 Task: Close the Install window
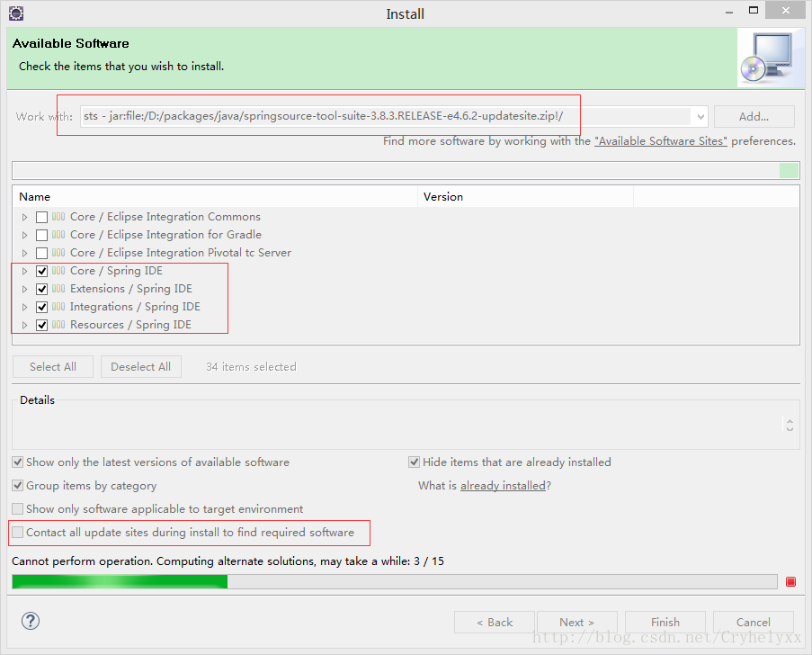[786, 11]
